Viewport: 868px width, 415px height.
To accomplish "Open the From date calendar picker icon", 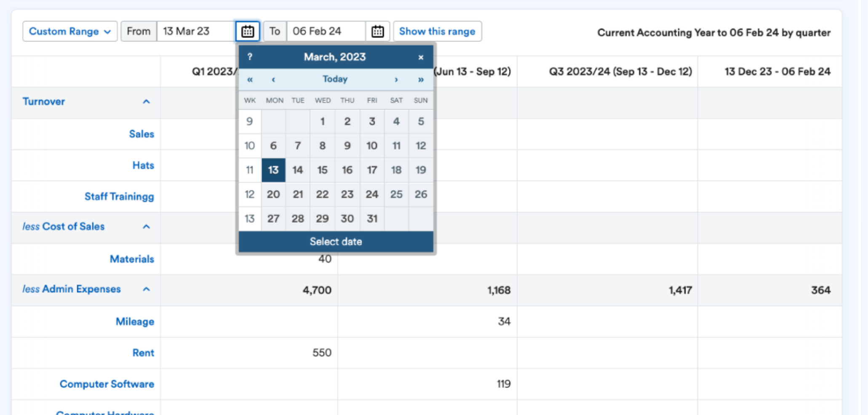I will 248,32.
